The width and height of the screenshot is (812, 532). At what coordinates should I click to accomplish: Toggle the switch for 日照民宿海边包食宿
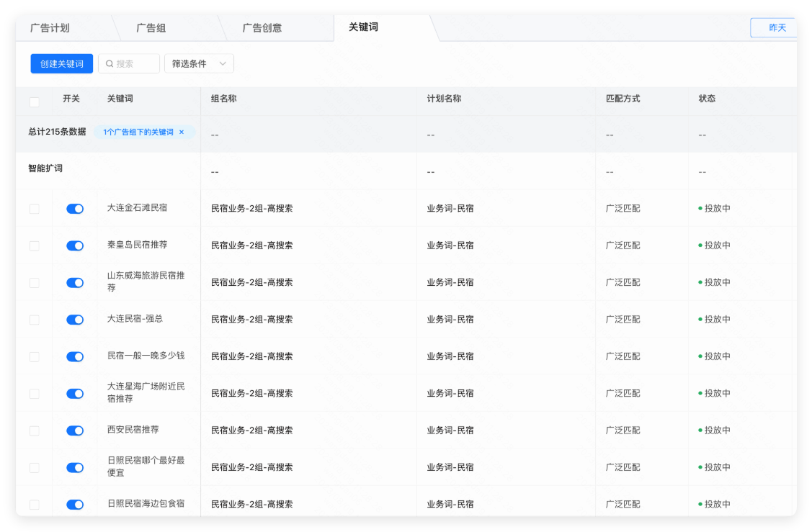[75, 505]
